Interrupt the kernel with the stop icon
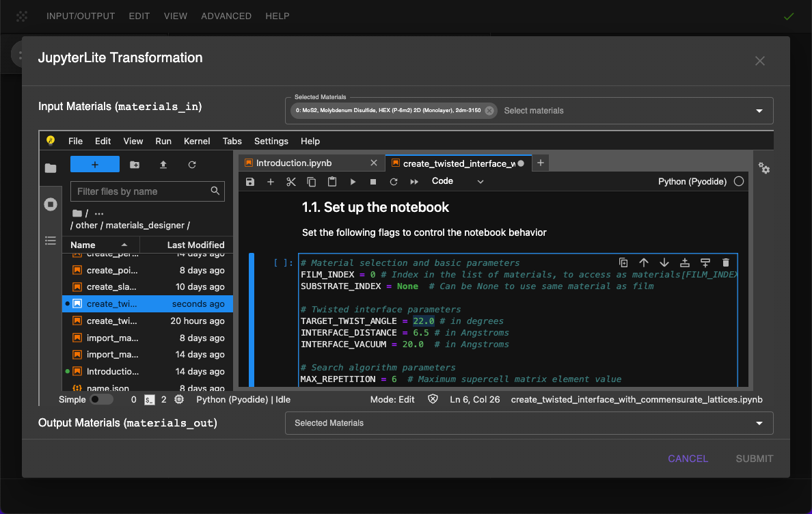The height and width of the screenshot is (514, 812). tap(373, 182)
